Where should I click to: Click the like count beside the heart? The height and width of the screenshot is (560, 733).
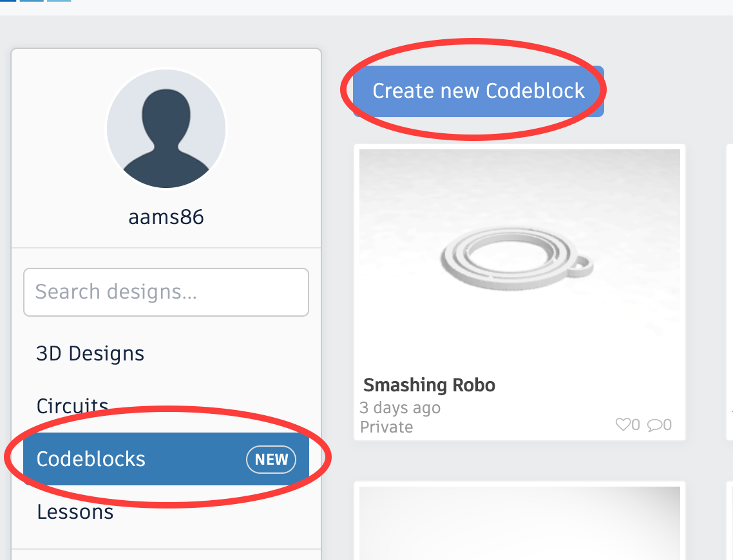pyautogui.click(x=634, y=424)
